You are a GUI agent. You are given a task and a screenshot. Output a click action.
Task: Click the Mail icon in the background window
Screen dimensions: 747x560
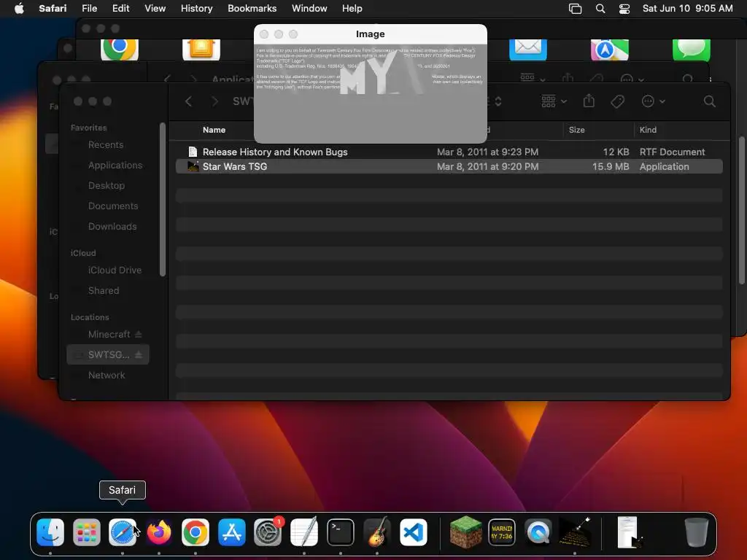[528, 50]
